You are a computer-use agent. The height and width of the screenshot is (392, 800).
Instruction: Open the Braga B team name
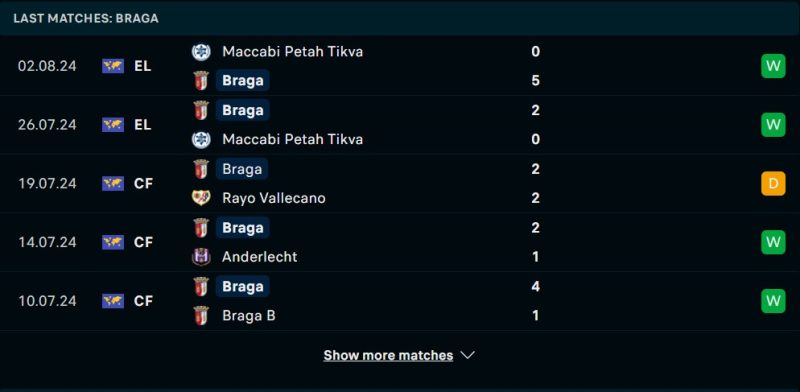tap(249, 315)
